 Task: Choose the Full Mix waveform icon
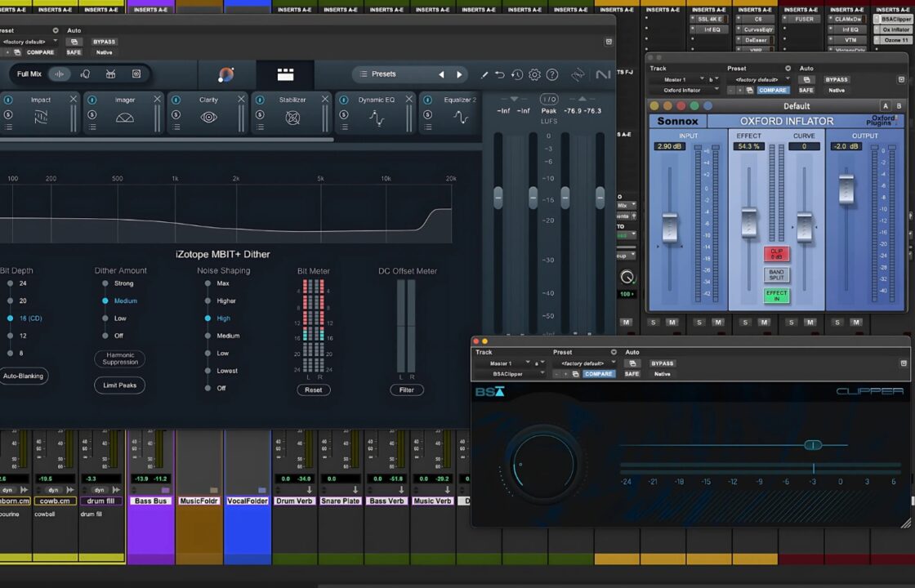coord(59,74)
